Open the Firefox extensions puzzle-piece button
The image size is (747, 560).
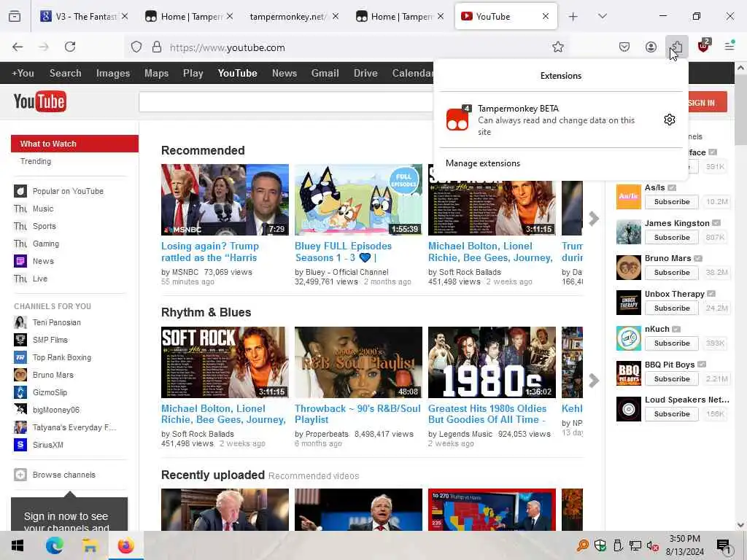coord(676,47)
